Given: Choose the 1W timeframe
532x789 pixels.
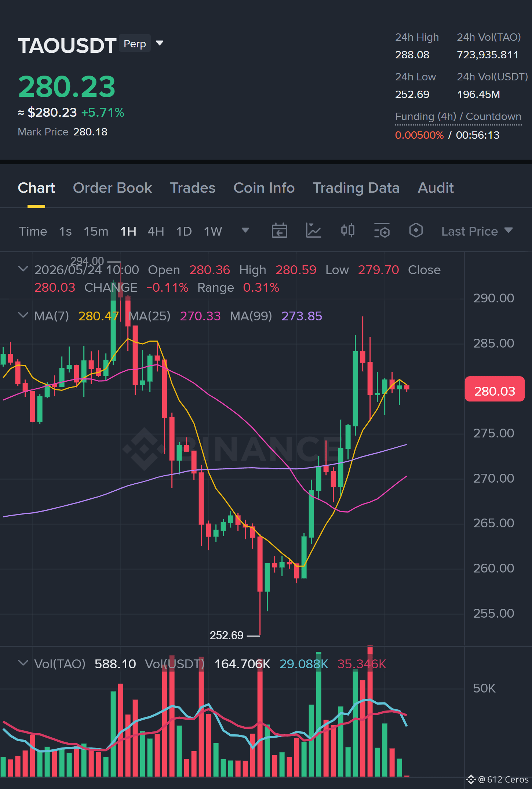Looking at the screenshot, I should (x=213, y=231).
